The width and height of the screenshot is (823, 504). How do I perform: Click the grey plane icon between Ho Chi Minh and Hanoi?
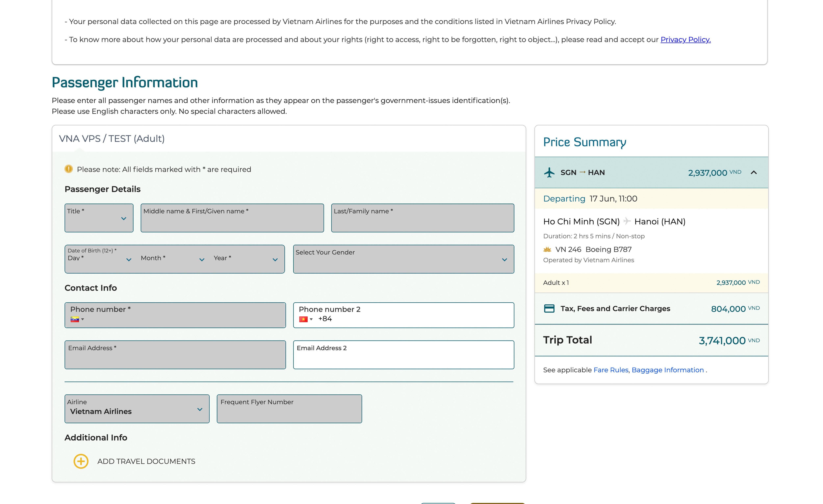pos(627,221)
